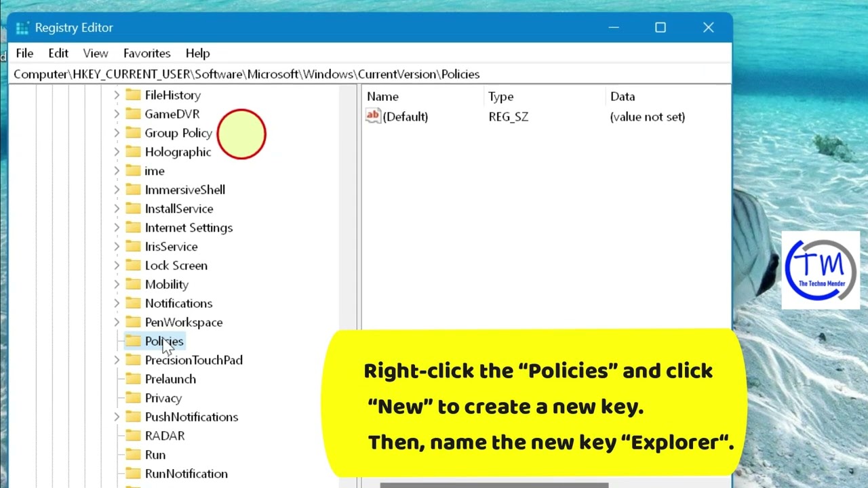This screenshot has height=488, width=868.
Task: Expand the IrisService key
Action: (117, 247)
